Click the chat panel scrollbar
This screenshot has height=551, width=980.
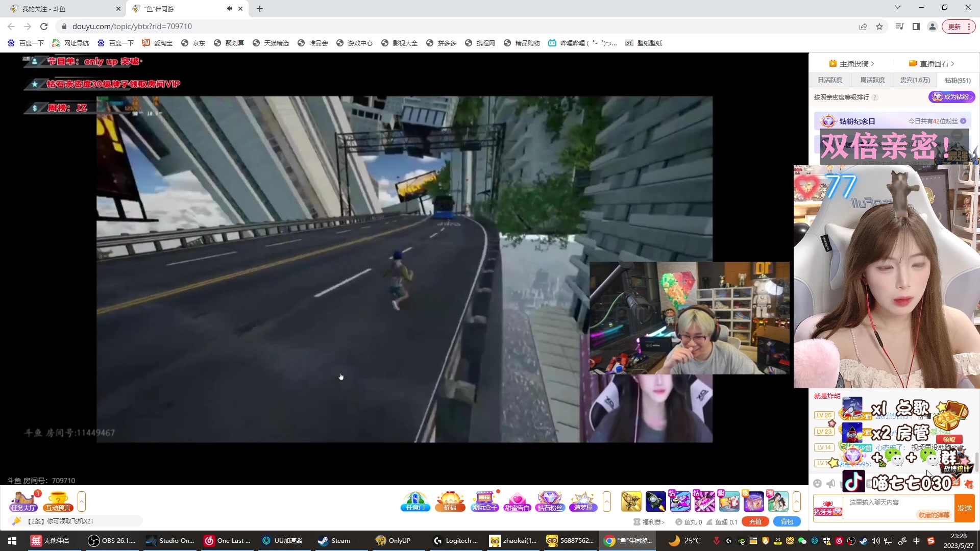(x=977, y=462)
